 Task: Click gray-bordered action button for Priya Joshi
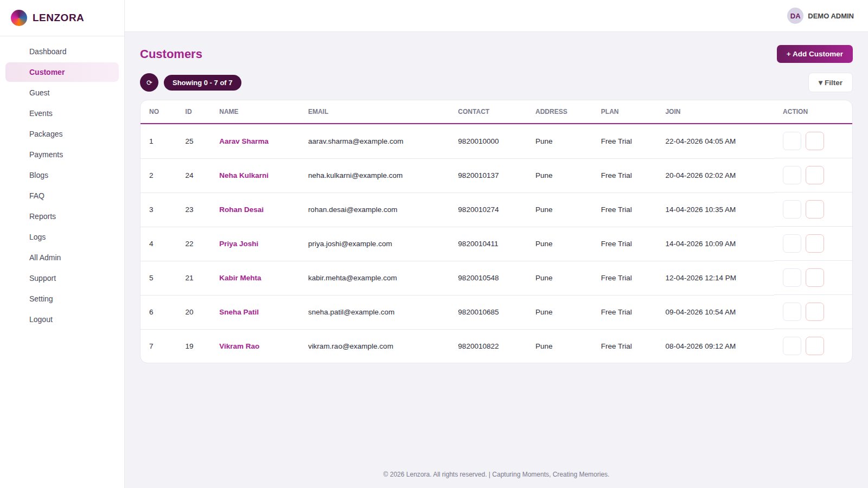[792, 243]
